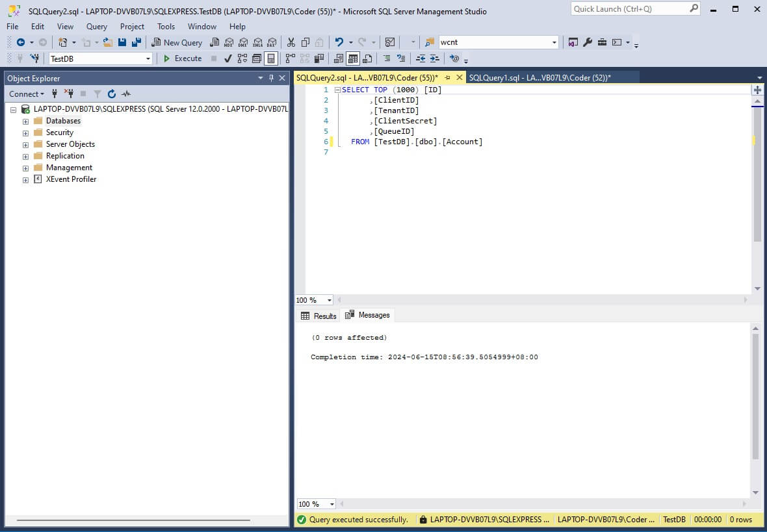Click the Undo arrow icon
This screenshot has height=532, width=767.
point(339,42)
